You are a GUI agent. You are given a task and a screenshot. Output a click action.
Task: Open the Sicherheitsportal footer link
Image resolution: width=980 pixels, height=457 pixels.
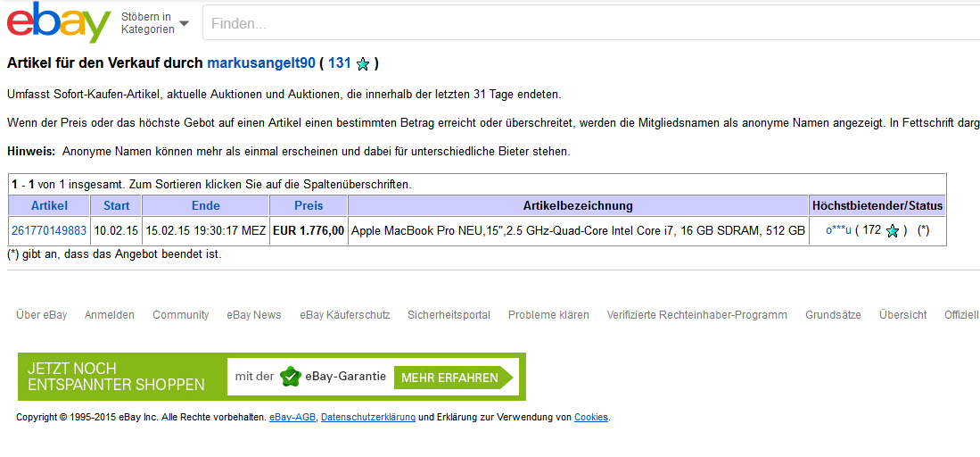[x=449, y=315]
